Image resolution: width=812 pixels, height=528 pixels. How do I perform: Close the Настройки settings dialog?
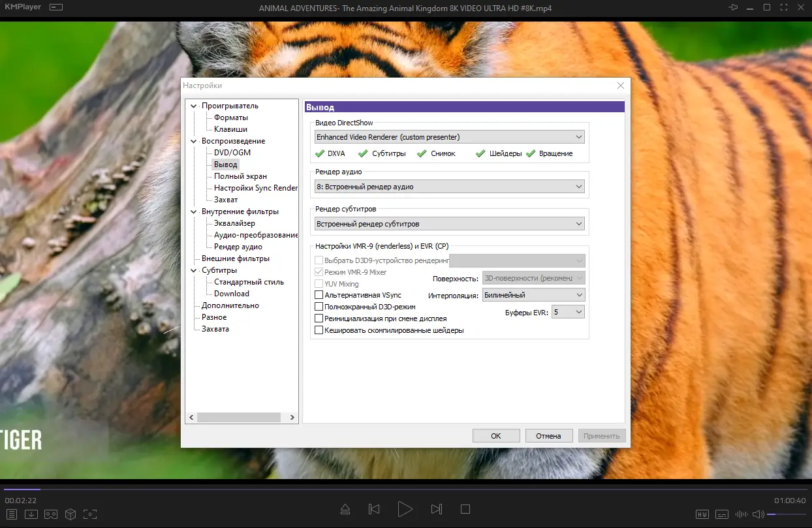coord(620,85)
